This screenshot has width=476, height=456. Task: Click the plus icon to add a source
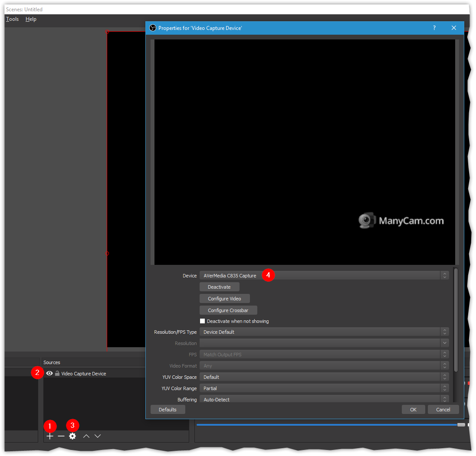point(50,436)
